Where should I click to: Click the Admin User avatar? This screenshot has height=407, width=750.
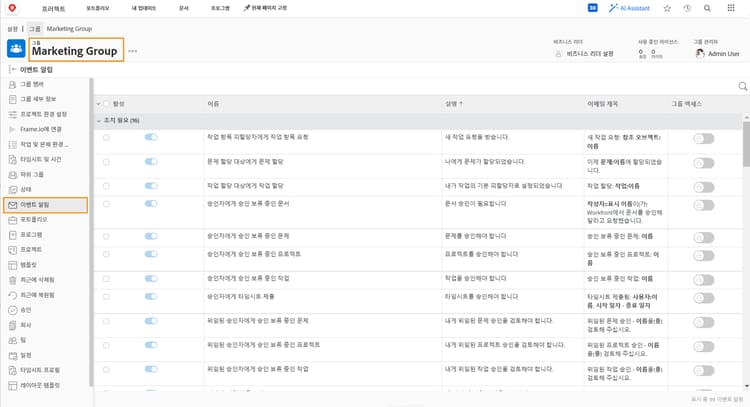click(x=700, y=54)
